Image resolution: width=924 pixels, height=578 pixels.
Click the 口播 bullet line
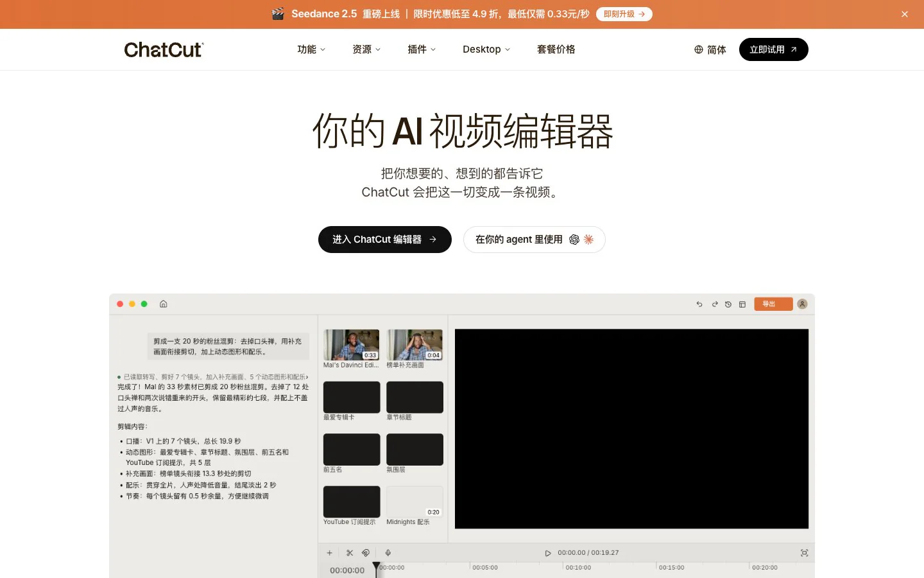(x=183, y=441)
